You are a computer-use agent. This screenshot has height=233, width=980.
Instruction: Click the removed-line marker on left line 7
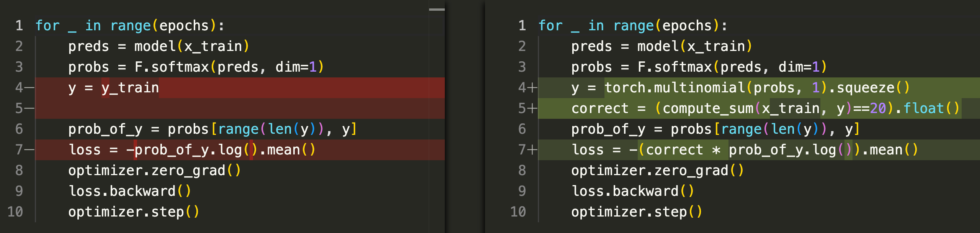29,150
